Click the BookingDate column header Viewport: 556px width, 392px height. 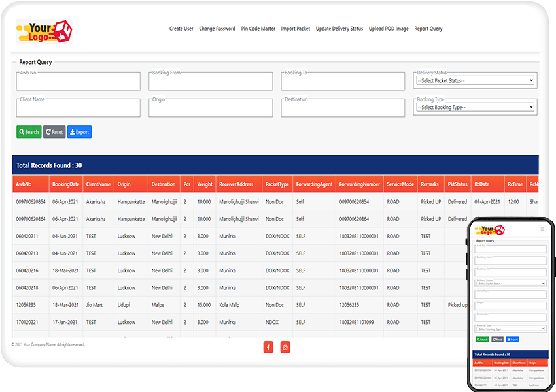[65, 184]
